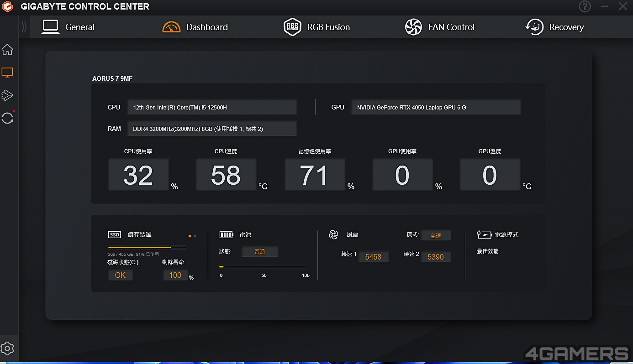633x364 pixels.
Task: Go to Home in the left sidebar
Action: (x=7, y=50)
